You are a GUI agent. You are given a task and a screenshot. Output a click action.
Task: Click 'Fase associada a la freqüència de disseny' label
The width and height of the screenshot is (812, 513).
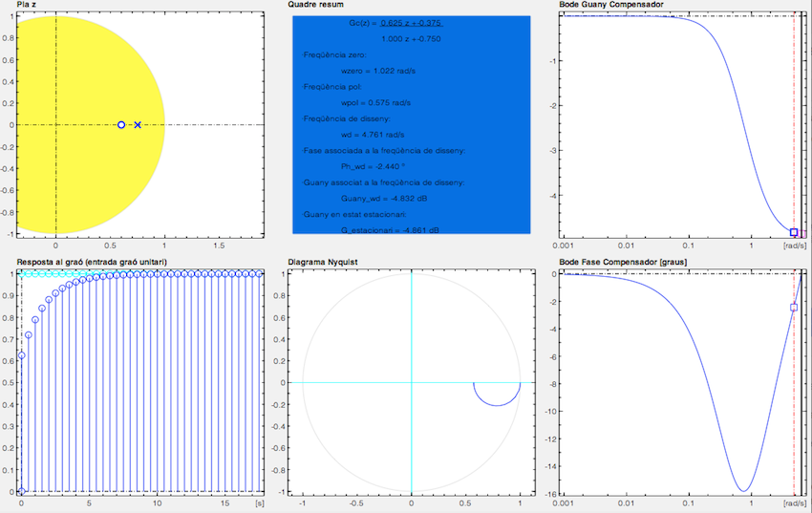(x=384, y=151)
